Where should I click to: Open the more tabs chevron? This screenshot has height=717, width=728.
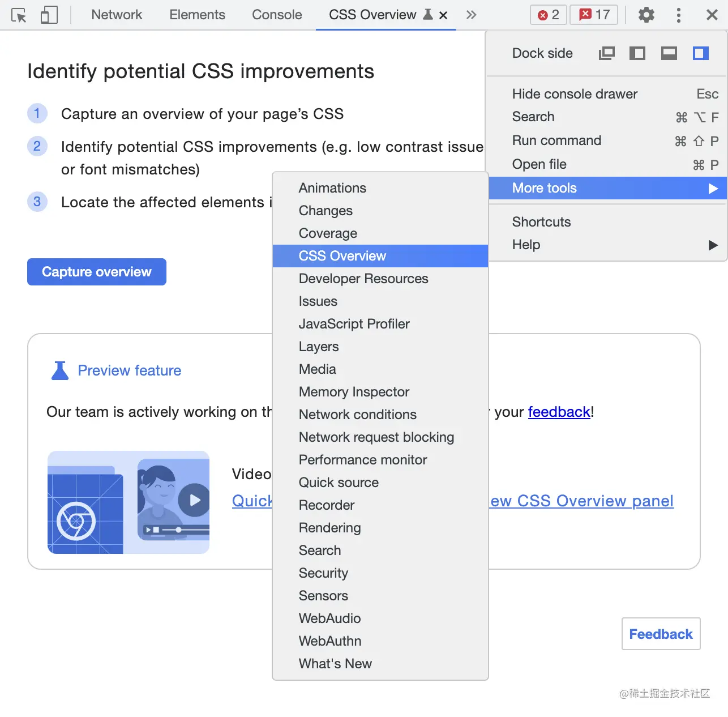pos(471,15)
